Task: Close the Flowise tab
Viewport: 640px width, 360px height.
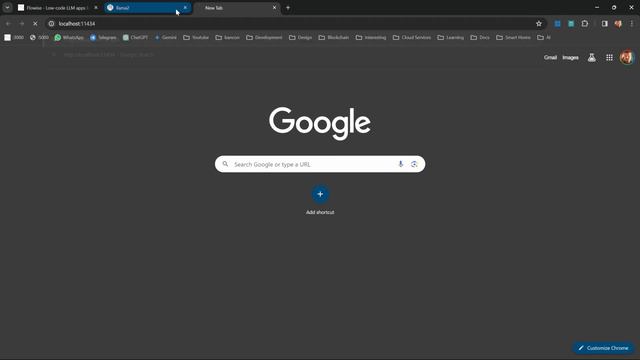Action: click(96, 8)
